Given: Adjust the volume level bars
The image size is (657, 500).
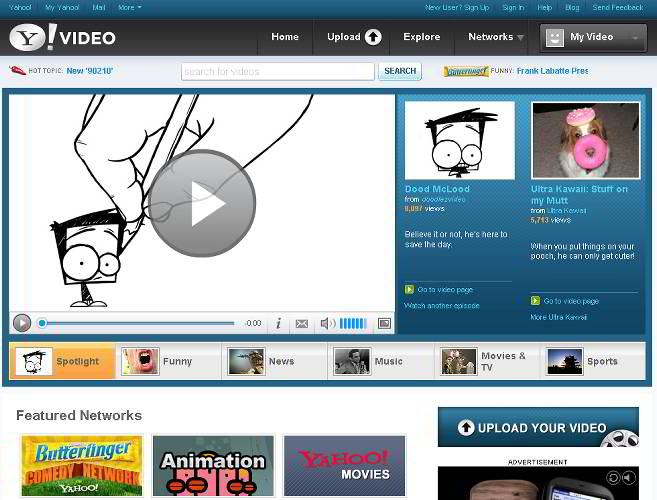Looking at the screenshot, I should click(x=353, y=324).
